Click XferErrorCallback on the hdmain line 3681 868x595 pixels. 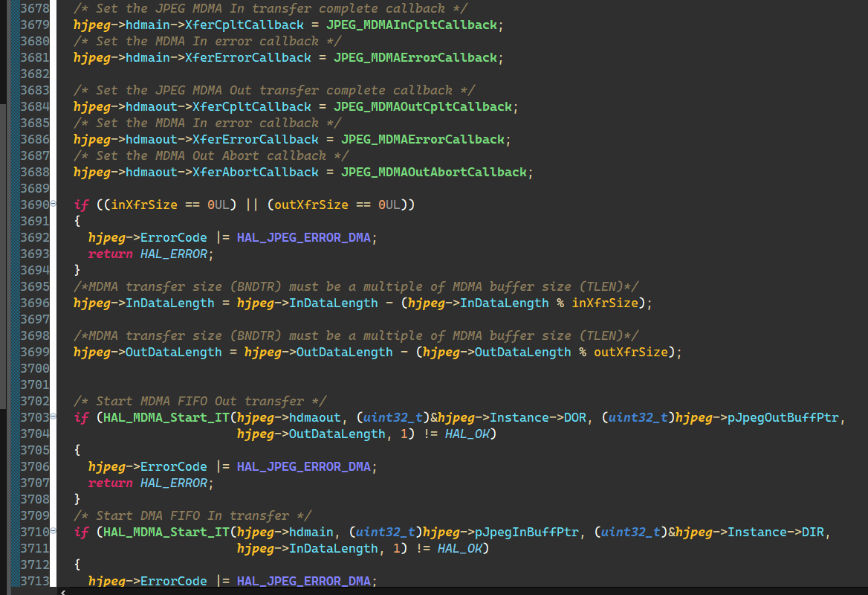[248, 58]
